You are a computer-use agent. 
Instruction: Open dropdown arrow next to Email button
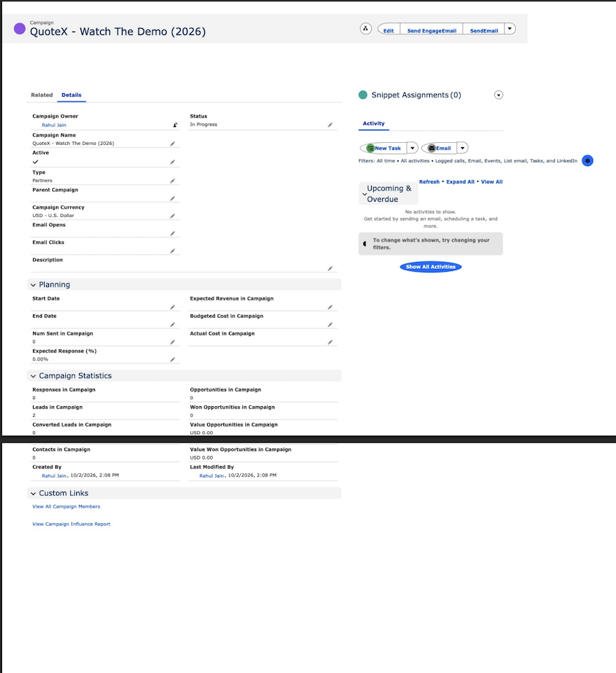[x=463, y=148]
